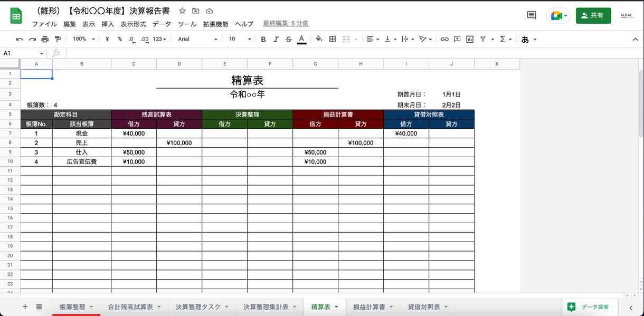The width and height of the screenshot is (644, 316).
Task: Select the column C header
Action: (x=134, y=64)
